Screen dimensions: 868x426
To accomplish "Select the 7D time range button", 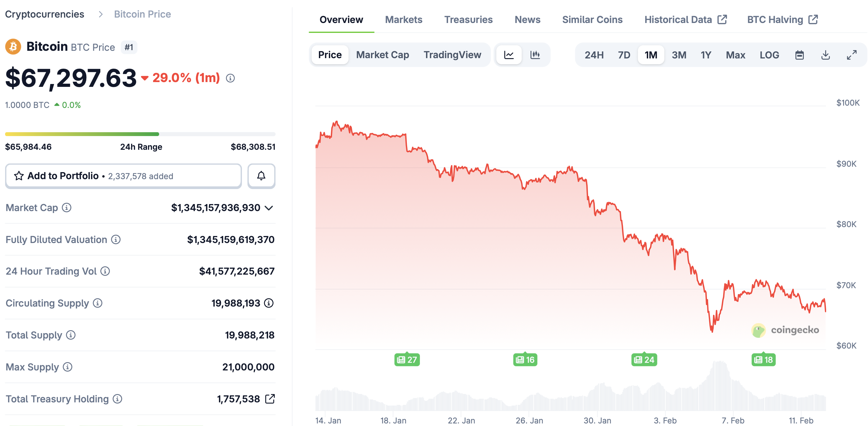I will [x=624, y=55].
